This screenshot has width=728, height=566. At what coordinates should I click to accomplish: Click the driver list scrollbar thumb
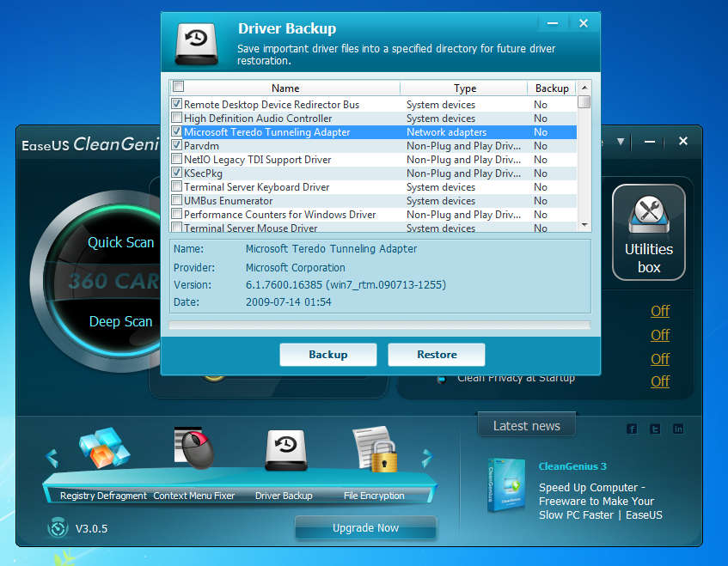click(x=584, y=101)
